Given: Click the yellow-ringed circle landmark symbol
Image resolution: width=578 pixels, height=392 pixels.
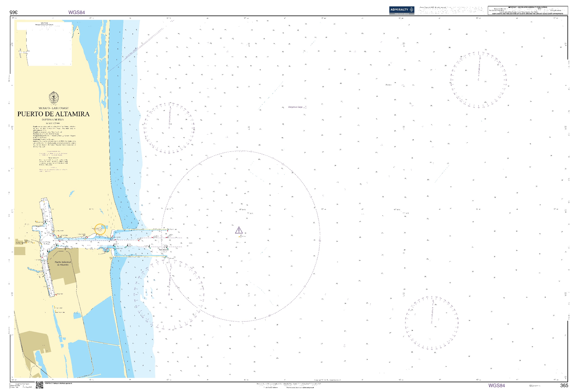Looking at the screenshot, I should click(x=100, y=229).
